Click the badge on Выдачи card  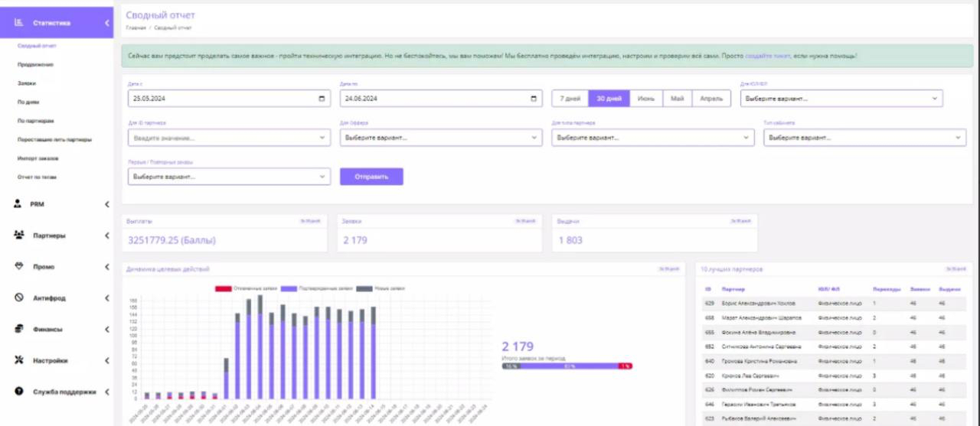[741, 221]
